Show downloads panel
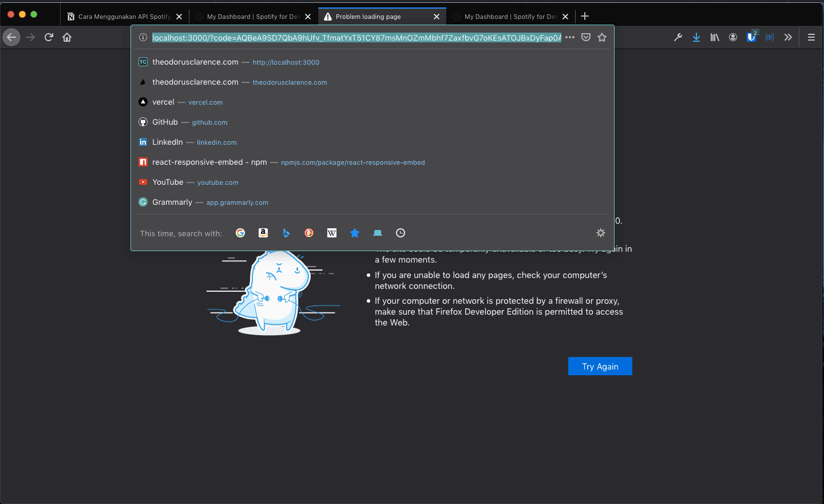The height and width of the screenshot is (504, 824). pos(696,37)
